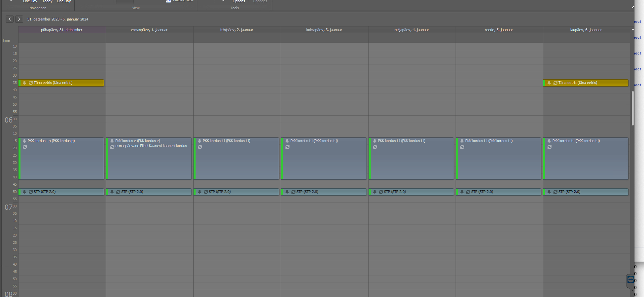The image size is (644, 297).
Task: Click the bell icon on Wednesday's STP 2.0 event
Action: 287,192
